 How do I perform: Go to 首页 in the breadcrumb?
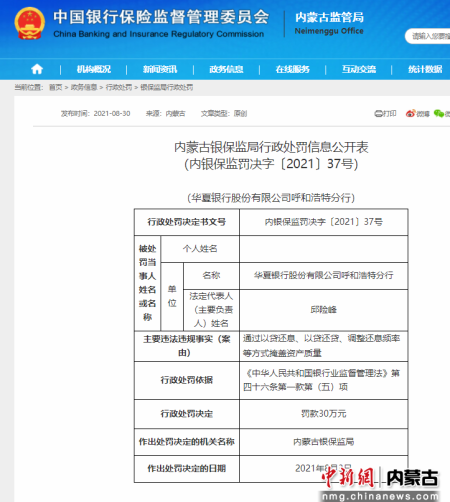[x=56, y=87]
